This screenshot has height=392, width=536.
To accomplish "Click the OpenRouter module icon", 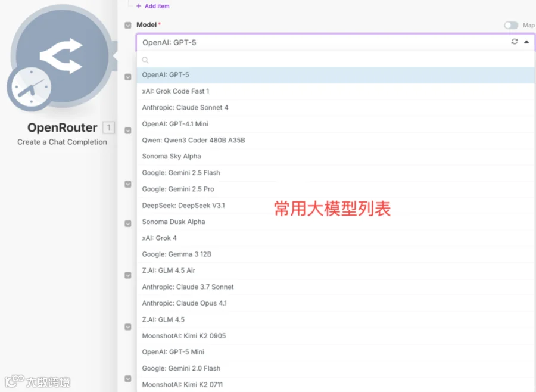I will click(x=62, y=55).
